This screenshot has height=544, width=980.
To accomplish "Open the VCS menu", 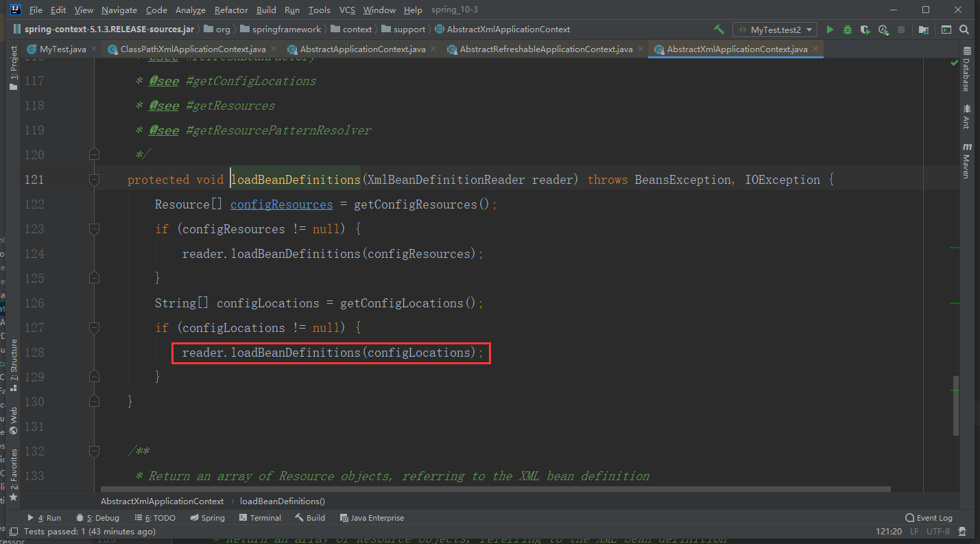I will (x=347, y=10).
